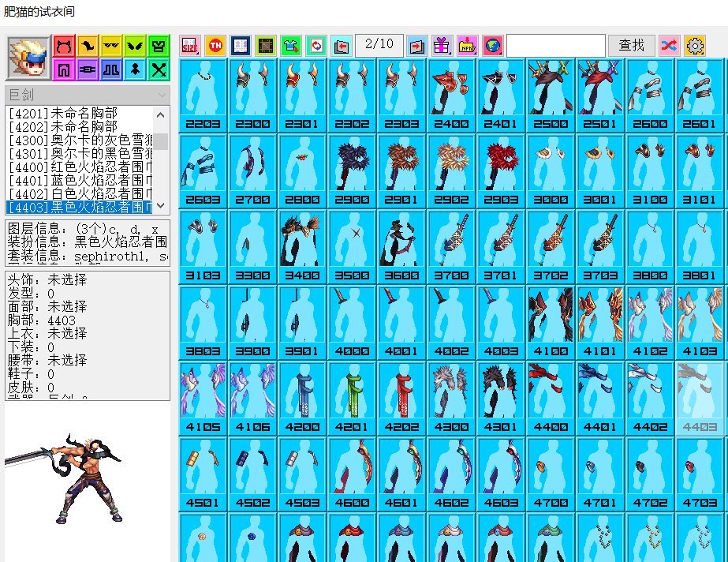Select thumbnail 4200 blue scarf
Screen dimensions: 728x562
[302, 398]
